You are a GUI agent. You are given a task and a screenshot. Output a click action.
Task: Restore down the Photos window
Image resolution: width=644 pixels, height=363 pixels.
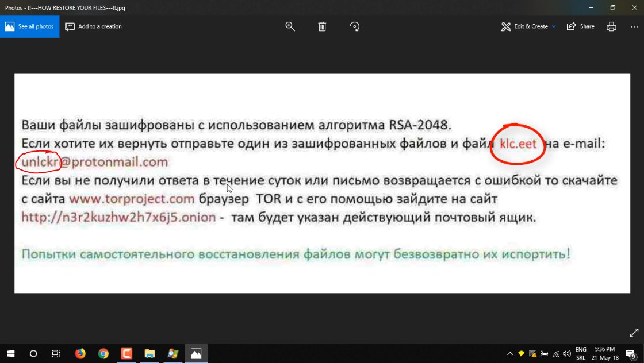click(612, 7)
